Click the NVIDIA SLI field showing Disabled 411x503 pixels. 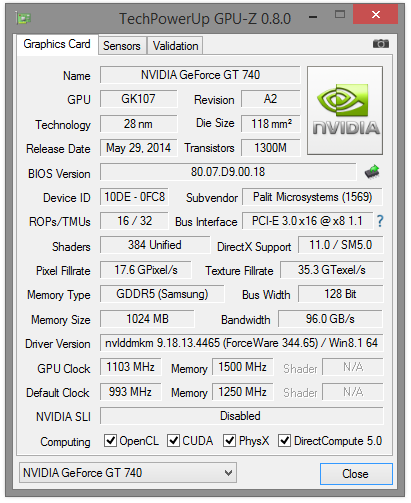[x=242, y=416]
